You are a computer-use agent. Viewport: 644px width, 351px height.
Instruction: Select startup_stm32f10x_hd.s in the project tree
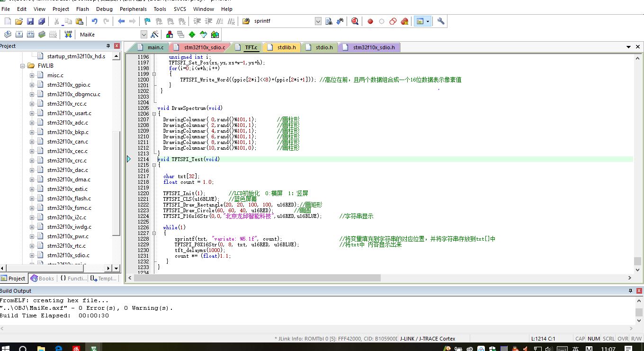[x=76, y=56]
